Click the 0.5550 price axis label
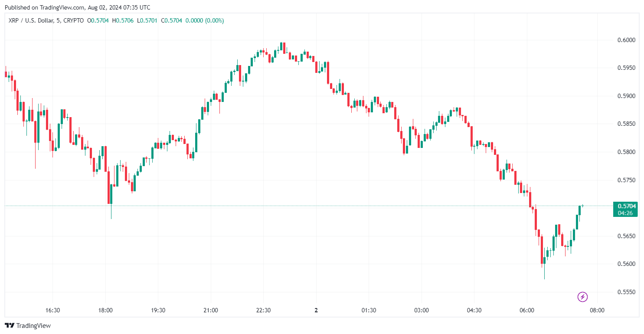The image size is (644, 334). pyautogui.click(x=626, y=292)
